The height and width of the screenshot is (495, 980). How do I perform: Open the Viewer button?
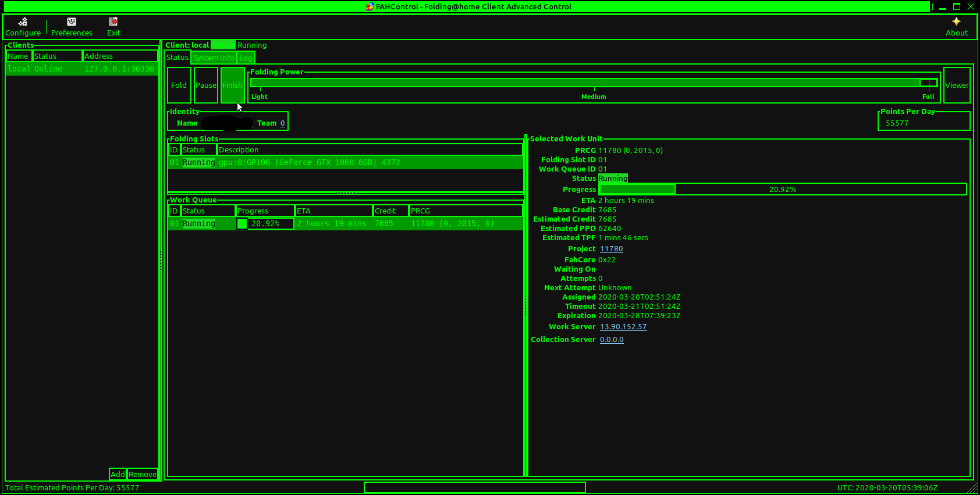tap(957, 85)
